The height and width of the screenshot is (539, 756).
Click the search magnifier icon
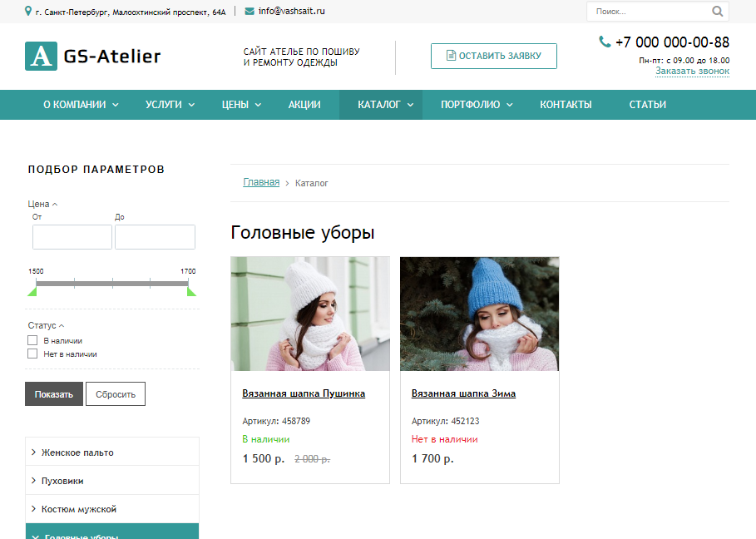(x=717, y=12)
